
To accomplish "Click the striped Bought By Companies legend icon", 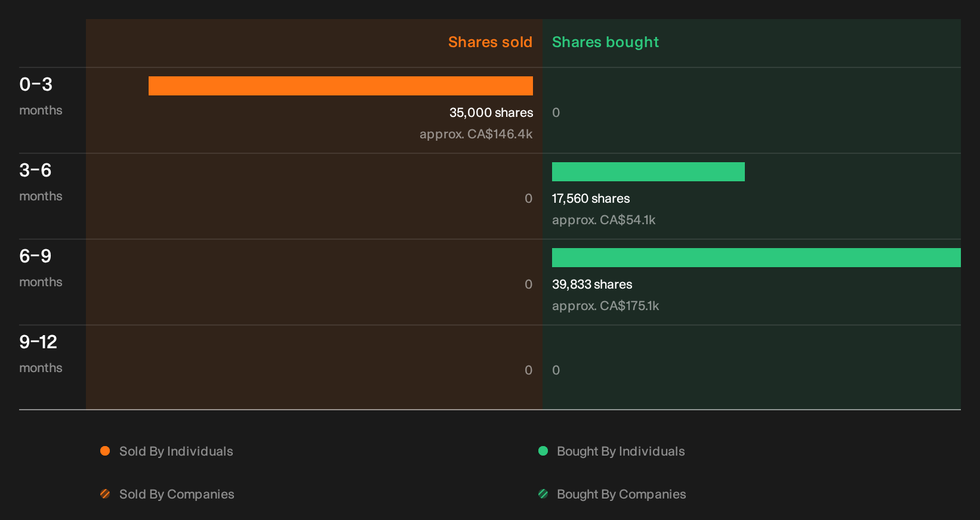I will click(x=543, y=494).
